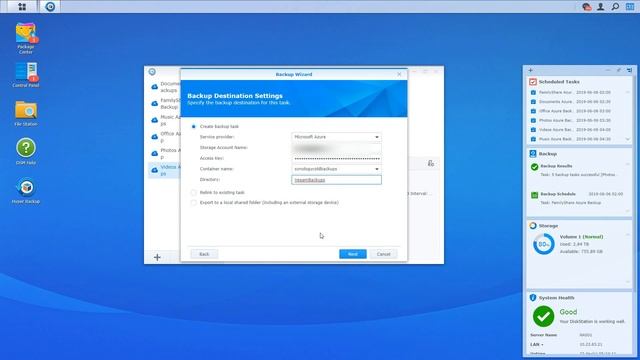
Task: Open Control Panel desktop icon
Action: tap(26, 75)
